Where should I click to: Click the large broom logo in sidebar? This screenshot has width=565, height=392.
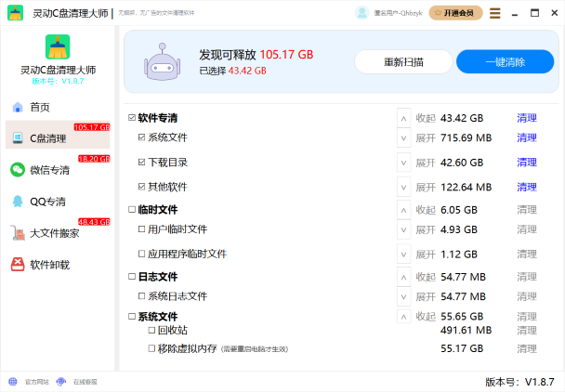click(58, 46)
